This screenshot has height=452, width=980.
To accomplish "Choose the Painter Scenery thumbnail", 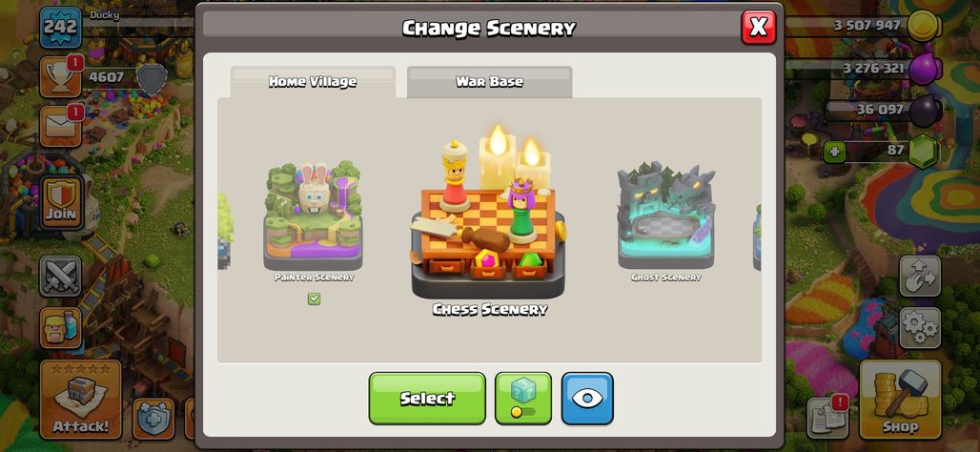I will pyautogui.click(x=313, y=216).
